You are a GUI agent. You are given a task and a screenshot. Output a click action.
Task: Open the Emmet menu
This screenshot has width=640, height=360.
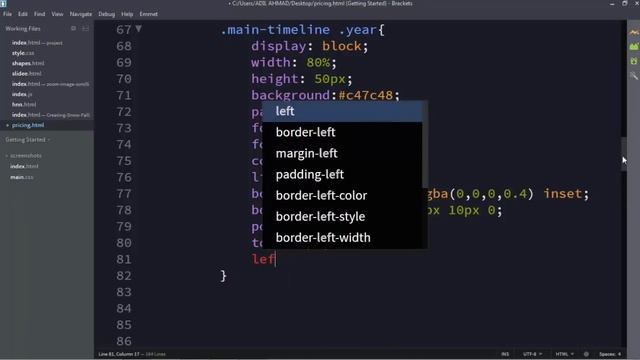(149, 14)
